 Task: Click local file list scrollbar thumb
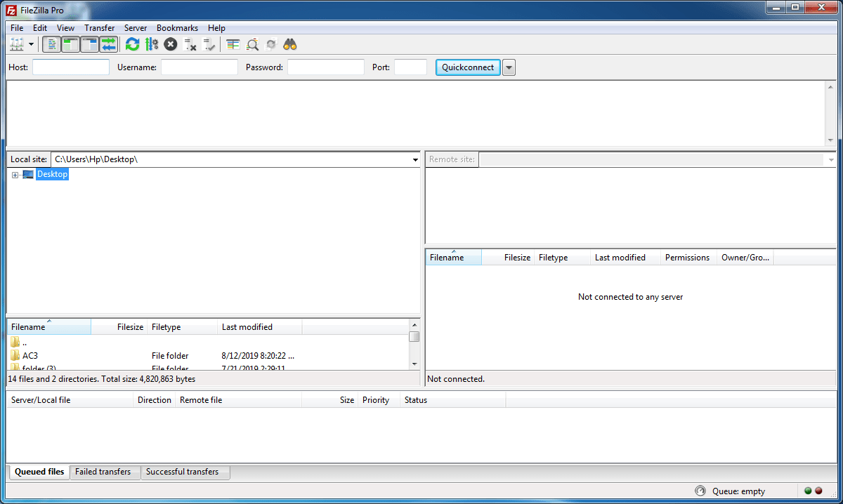(414, 336)
